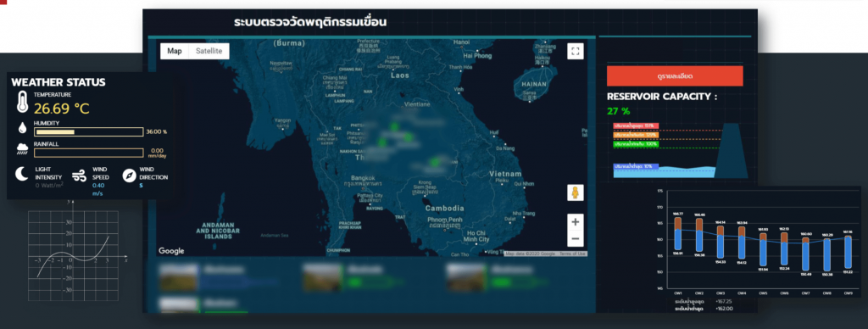Click the rainfall progress bar
This screenshot has height=329, width=868.
[x=88, y=153]
